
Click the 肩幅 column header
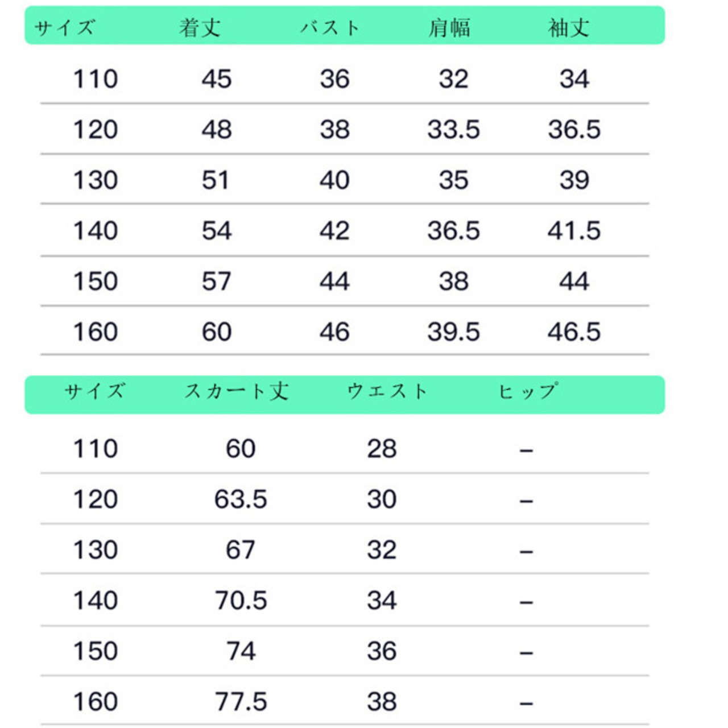(449, 27)
